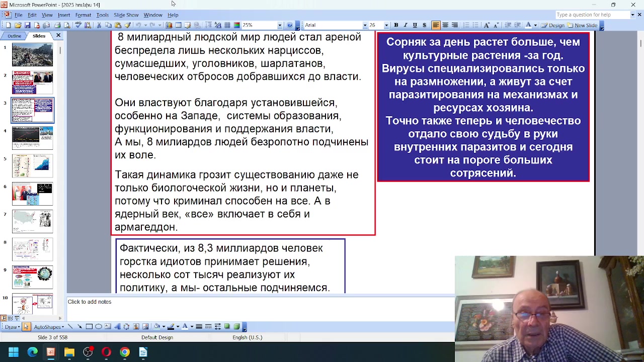Open the Fill Color paint bucket

(156, 327)
